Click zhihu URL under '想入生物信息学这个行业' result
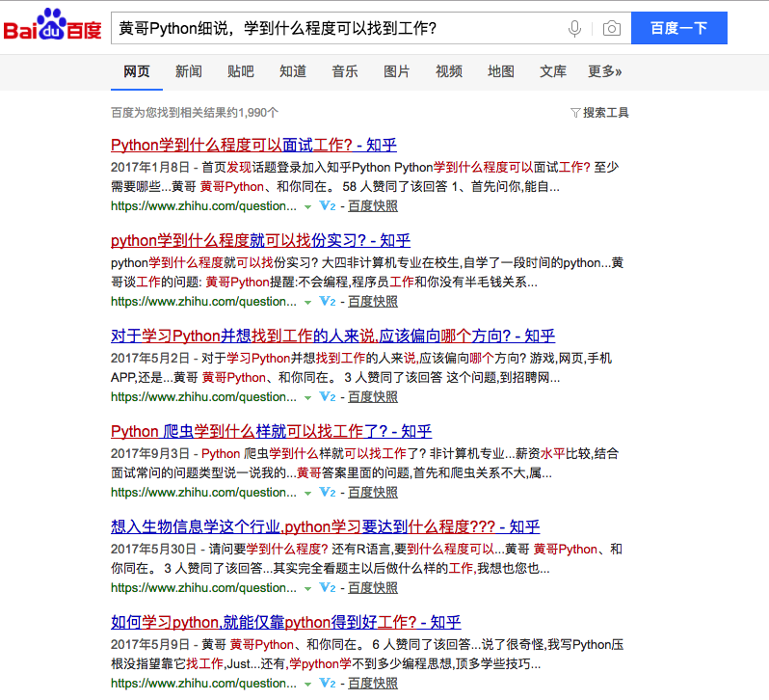 click(203, 587)
